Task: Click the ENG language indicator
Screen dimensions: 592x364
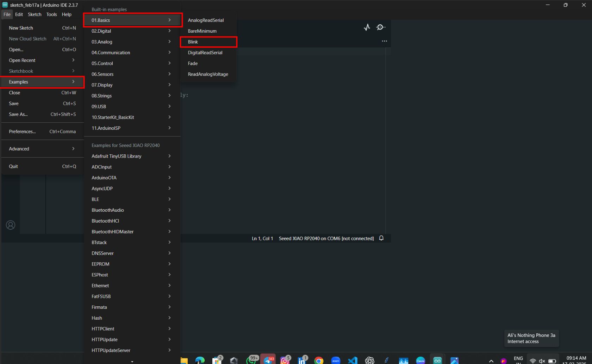Action: [518, 359]
